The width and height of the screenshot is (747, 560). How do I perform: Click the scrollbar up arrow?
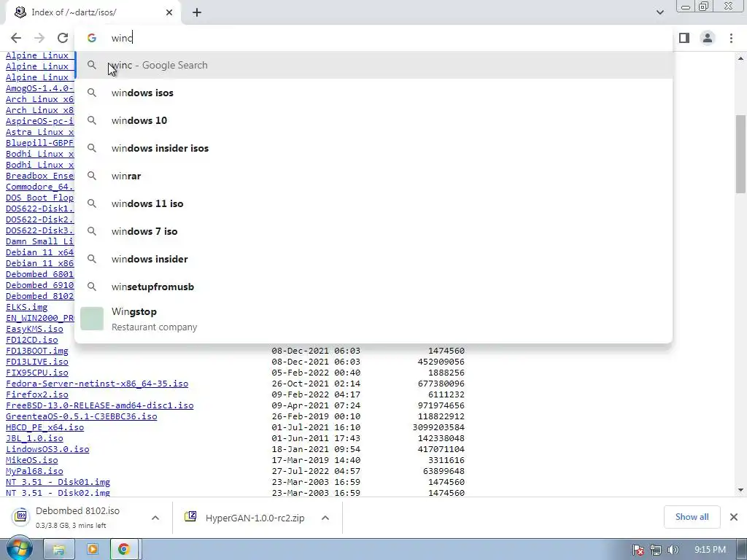[x=740, y=58]
